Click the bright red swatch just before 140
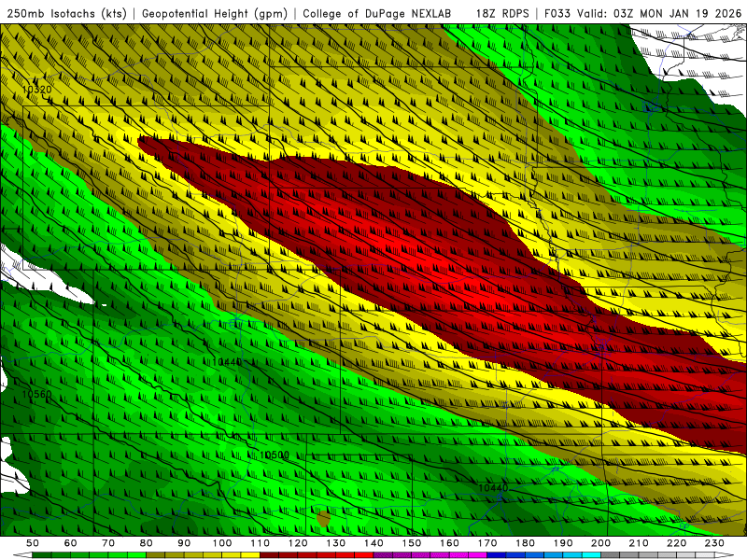This screenshot has height=560, width=747. [x=364, y=555]
